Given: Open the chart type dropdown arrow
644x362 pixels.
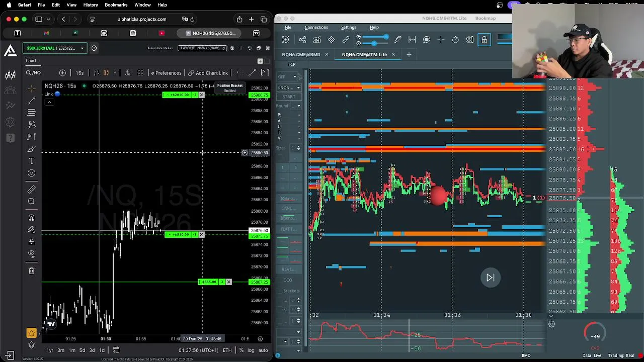Looking at the screenshot, I should pos(115,73).
